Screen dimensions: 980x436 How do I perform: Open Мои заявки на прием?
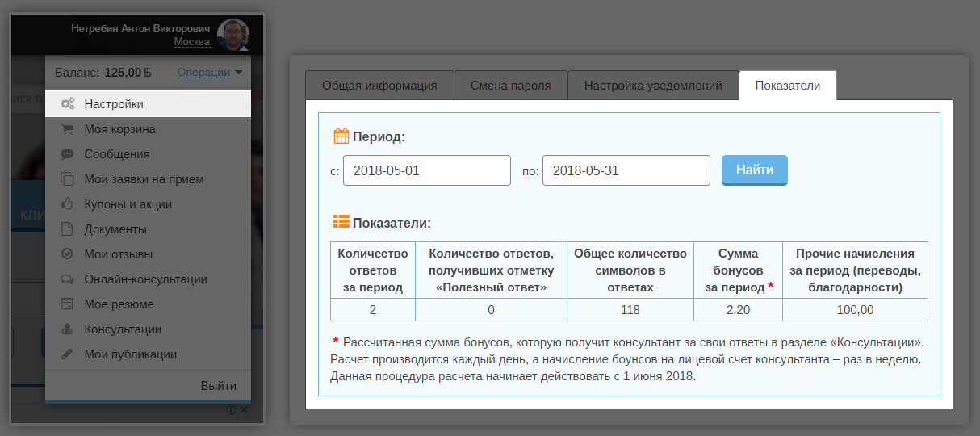click(144, 179)
